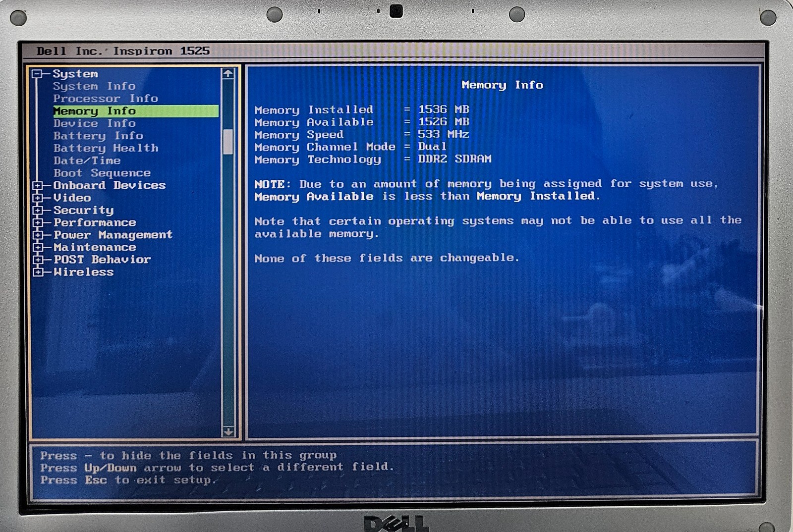The image size is (793, 532).
Task: Click the DDR2 SDRAM technology value
Action: (454, 159)
